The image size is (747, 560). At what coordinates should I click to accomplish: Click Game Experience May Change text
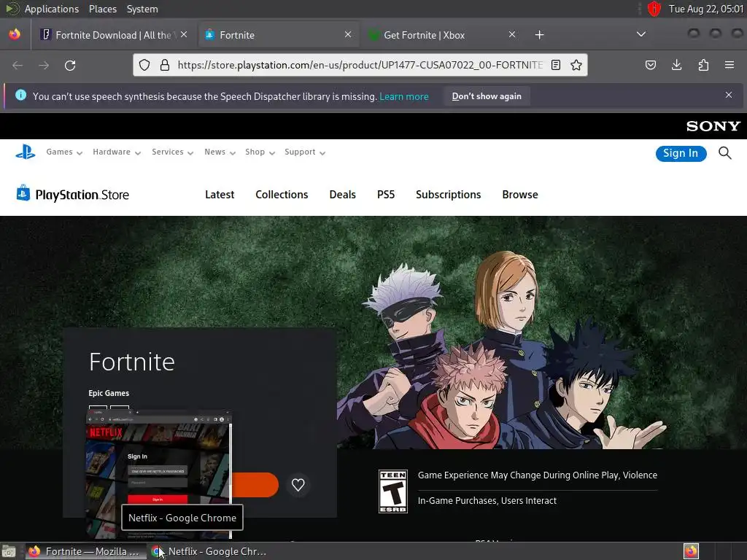coord(538,475)
